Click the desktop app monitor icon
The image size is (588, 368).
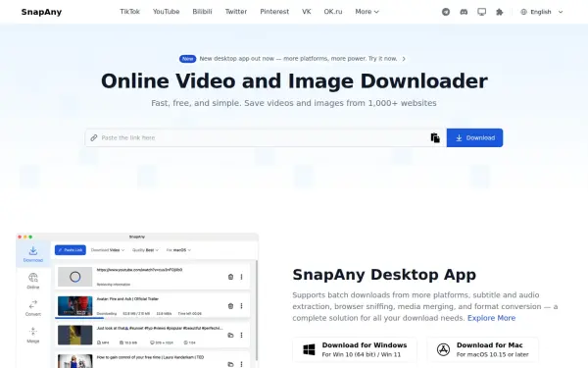click(481, 12)
